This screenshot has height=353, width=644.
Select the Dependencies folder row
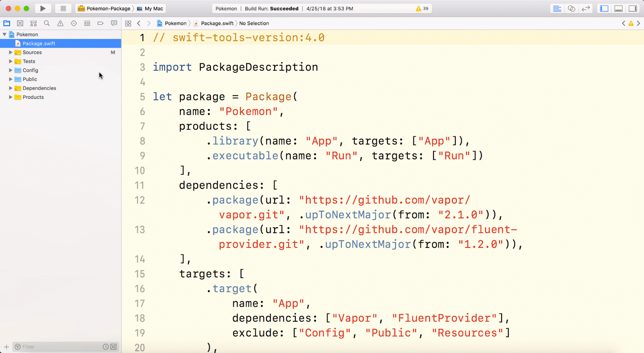[60, 88]
